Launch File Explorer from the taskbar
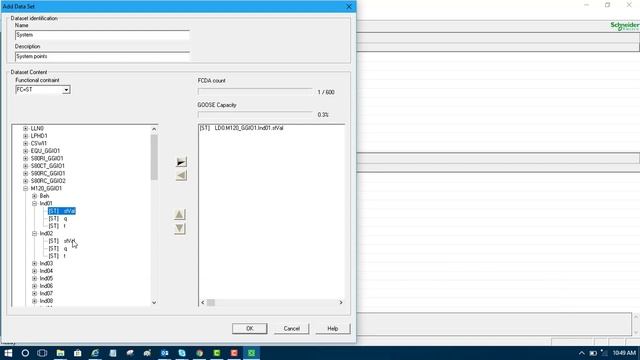640x360 pixels. tap(60, 353)
